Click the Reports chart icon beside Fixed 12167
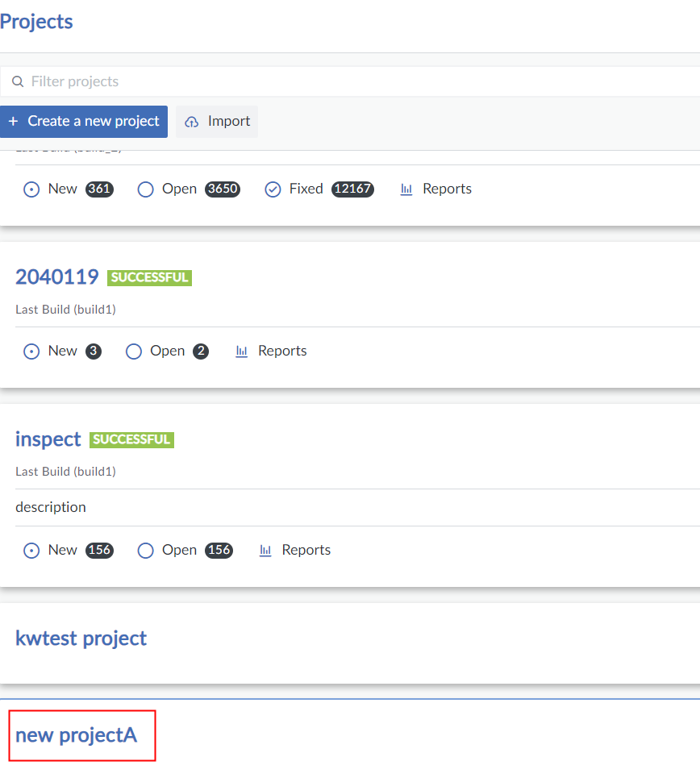The height and width of the screenshot is (778, 700). pos(406,189)
